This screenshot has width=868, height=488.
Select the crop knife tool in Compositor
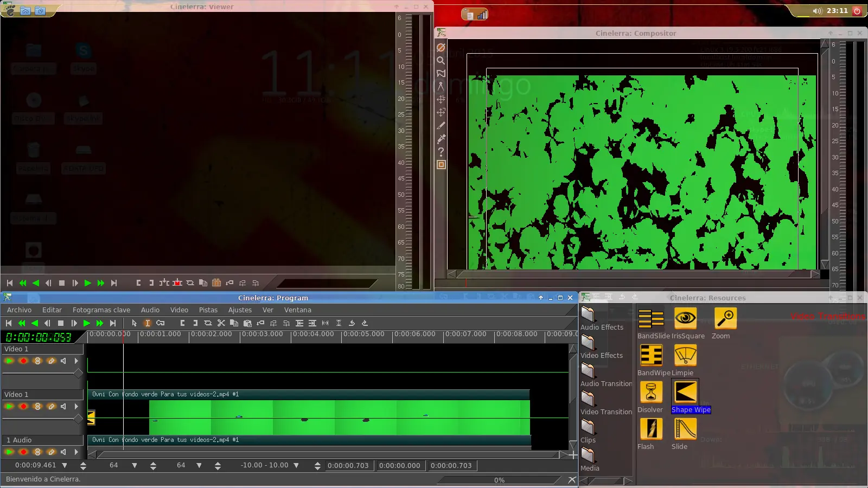point(441,126)
